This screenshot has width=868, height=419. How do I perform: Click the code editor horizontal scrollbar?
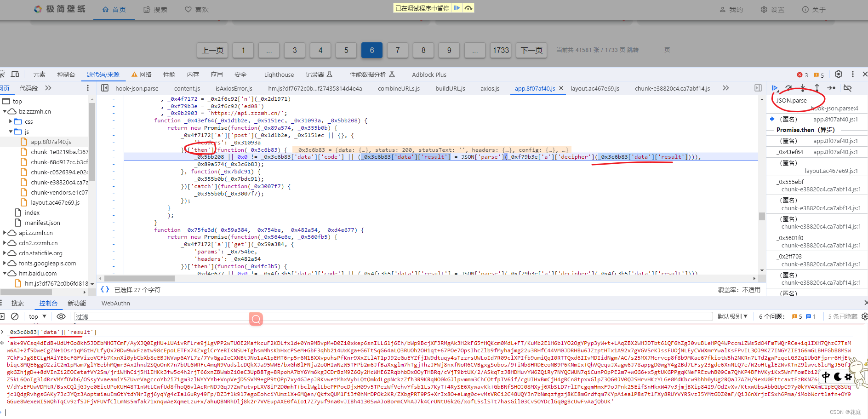(139, 278)
